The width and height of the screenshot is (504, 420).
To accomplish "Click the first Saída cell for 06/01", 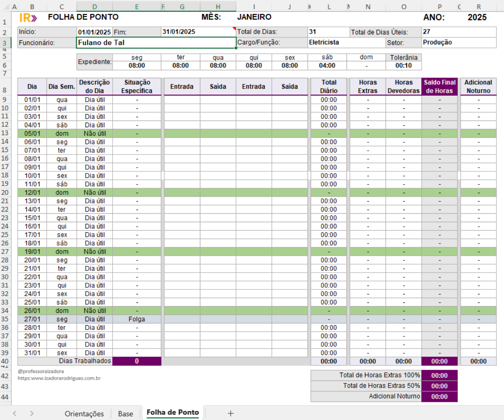I will coord(218,142).
